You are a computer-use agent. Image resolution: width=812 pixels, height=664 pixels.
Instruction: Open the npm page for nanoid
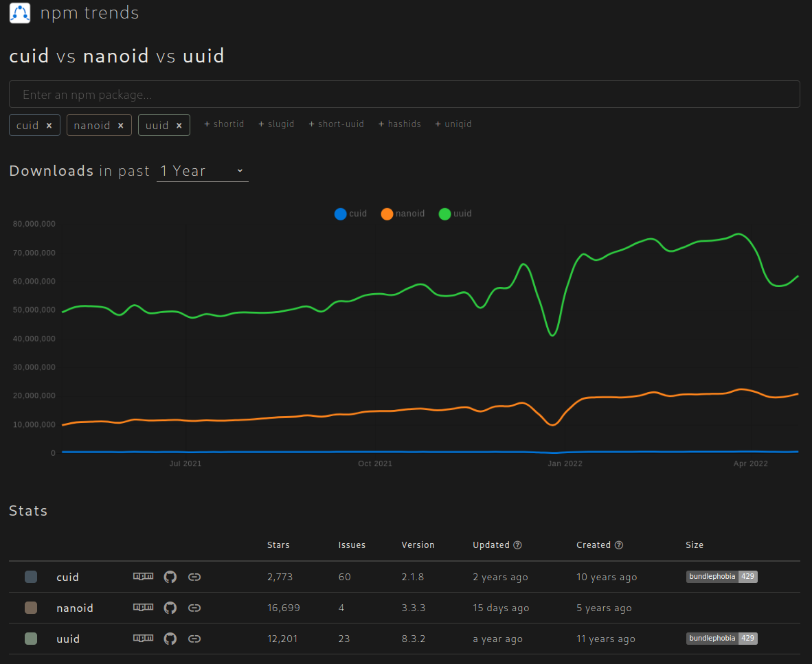pyautogui.click(x=144, y=607)
